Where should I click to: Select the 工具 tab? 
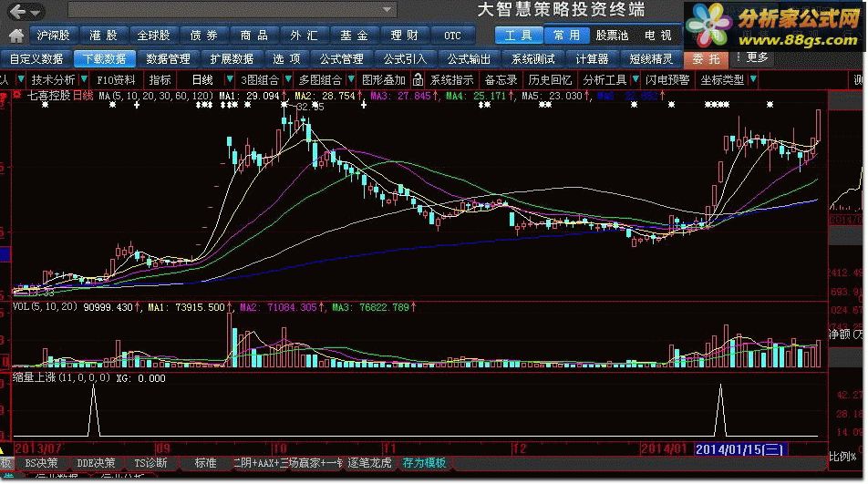(x=518, y=36)
